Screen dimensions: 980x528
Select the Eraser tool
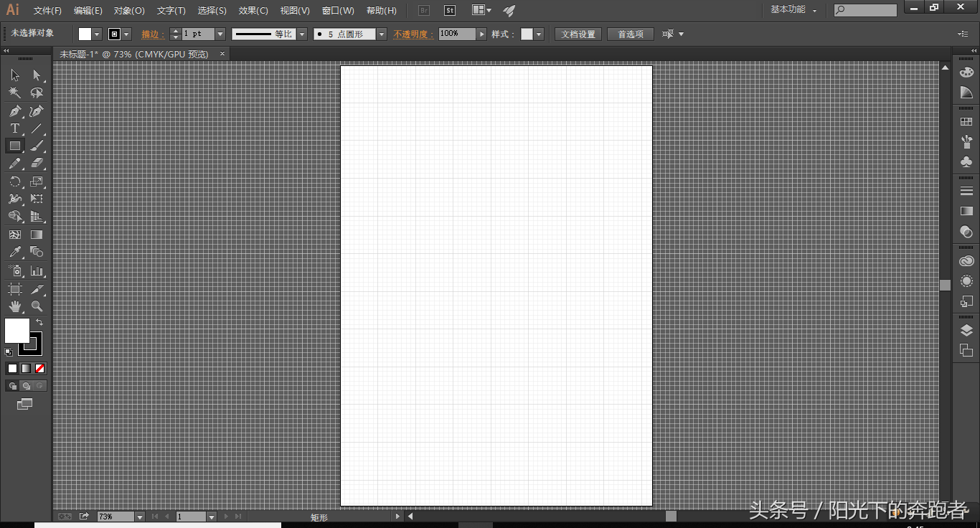37,164
